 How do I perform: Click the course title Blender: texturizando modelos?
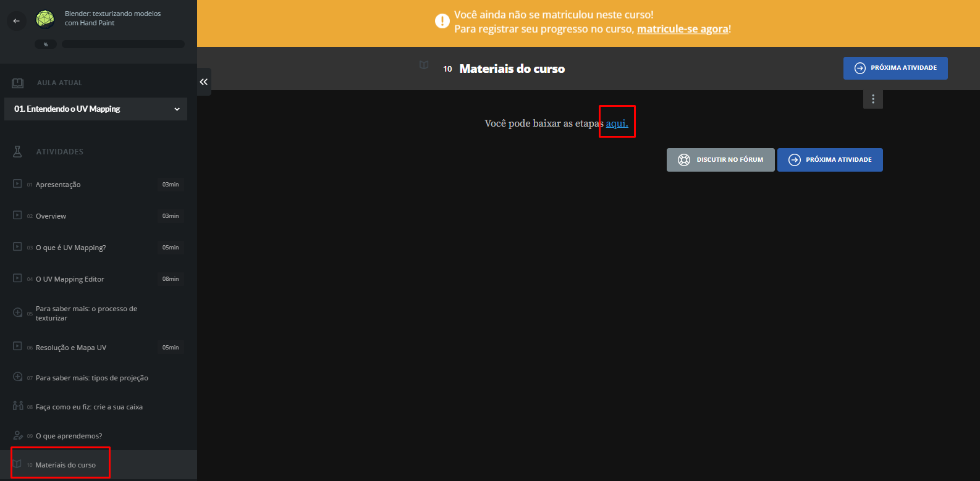(x=112, y=18)
